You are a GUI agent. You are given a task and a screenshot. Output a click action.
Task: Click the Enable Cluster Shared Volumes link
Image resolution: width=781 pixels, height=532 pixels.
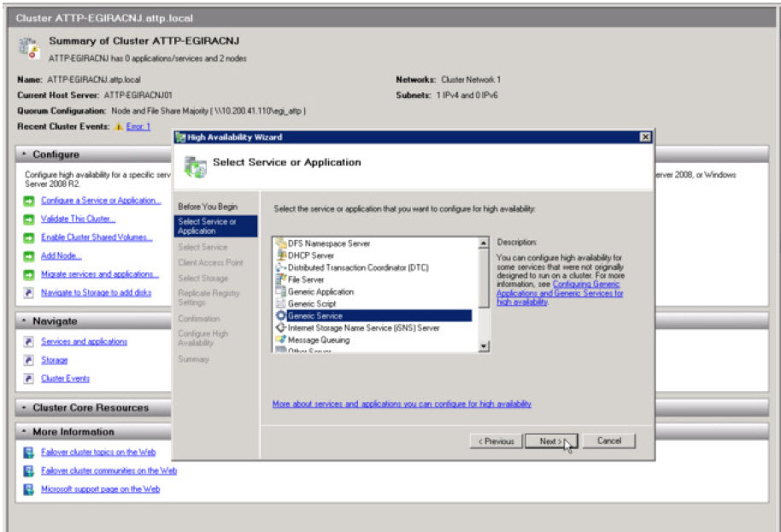tap(97, 237)
